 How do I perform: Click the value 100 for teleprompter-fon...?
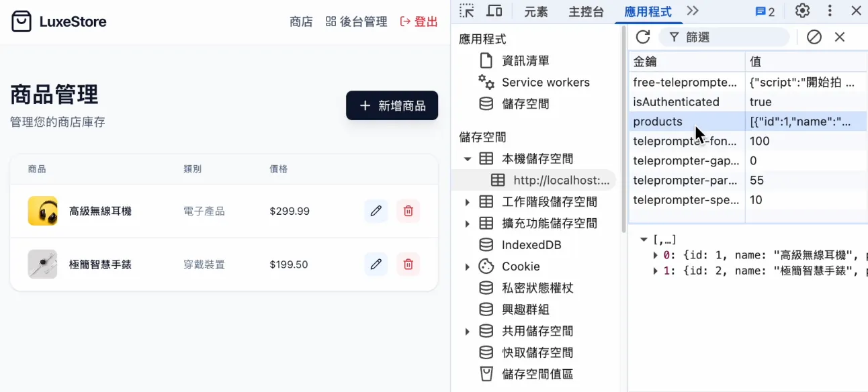point(760,141)
